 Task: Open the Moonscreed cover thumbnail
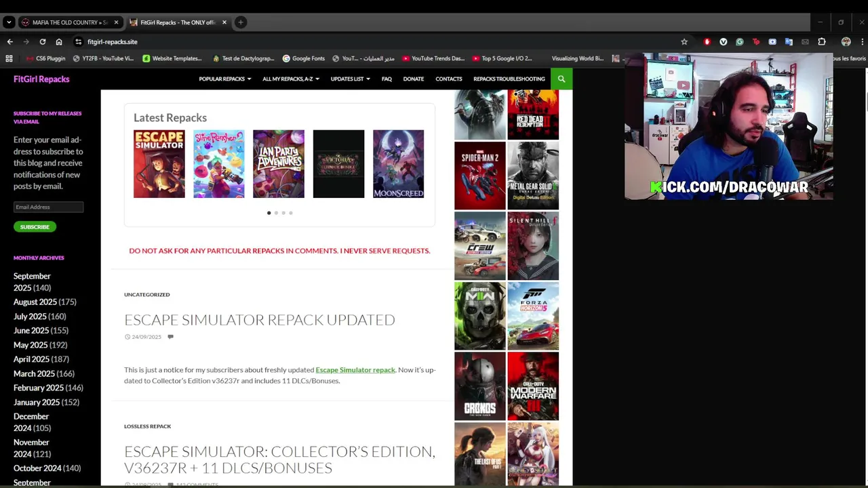click(399, 164)
